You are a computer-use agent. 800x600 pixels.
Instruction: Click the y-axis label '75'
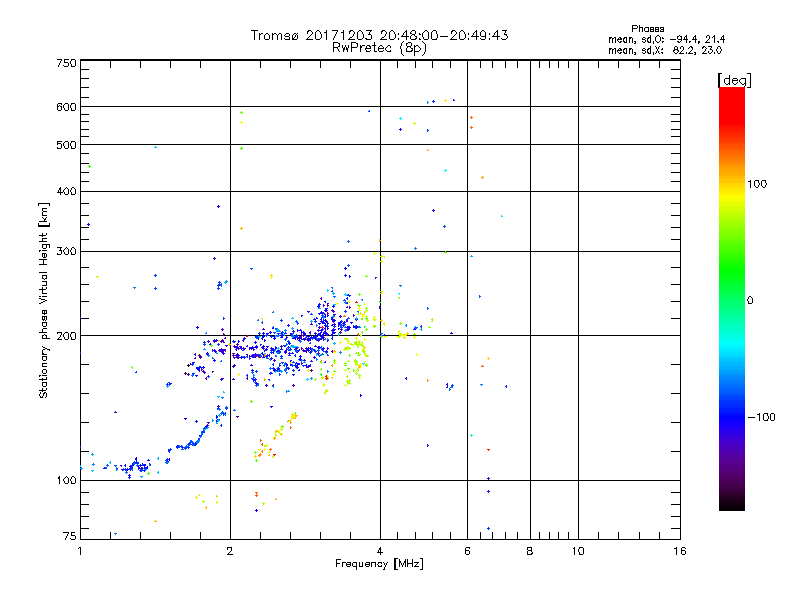pyautogui.click(x=70, y=536)
